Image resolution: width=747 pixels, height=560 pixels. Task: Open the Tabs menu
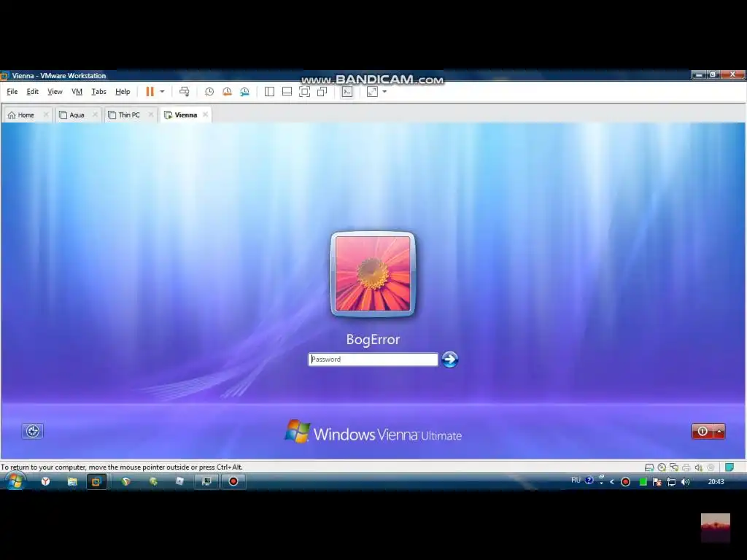point(98,91)
